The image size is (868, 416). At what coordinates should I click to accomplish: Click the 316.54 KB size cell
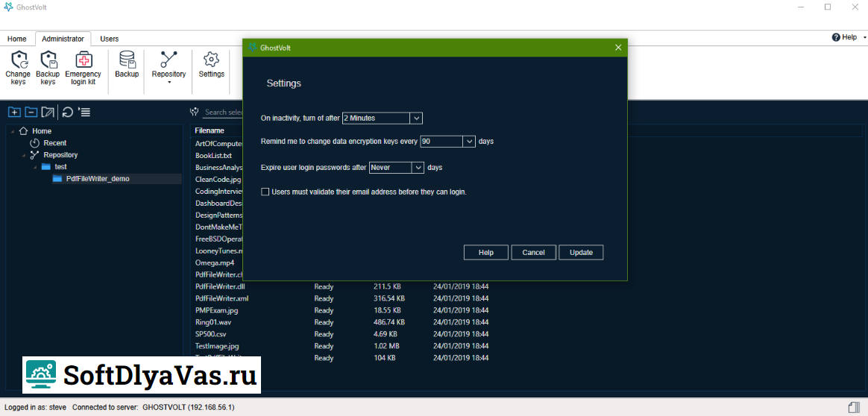click(x=390, y=298)
